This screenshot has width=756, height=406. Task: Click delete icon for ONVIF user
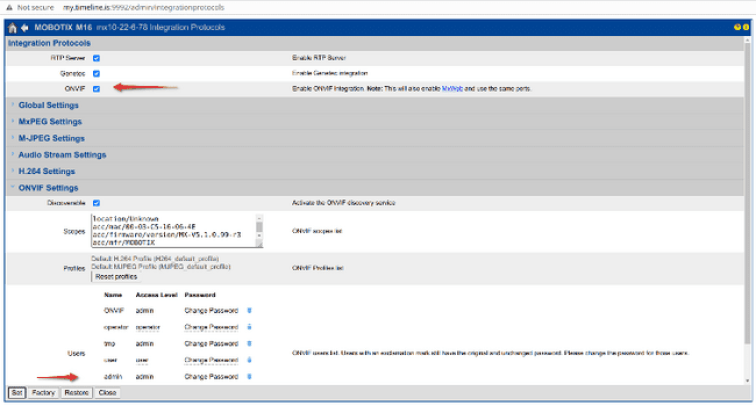pyautogui.click(x=249, y=310)
